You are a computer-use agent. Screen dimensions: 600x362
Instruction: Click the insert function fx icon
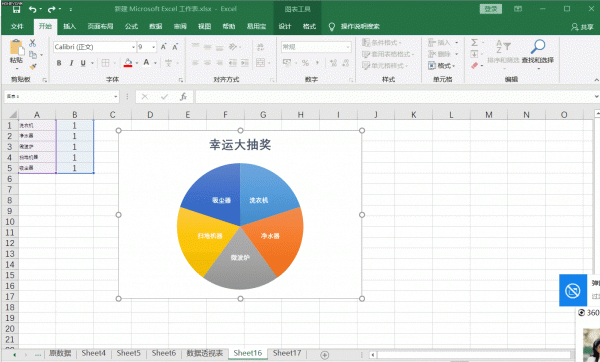pos(183,97)
